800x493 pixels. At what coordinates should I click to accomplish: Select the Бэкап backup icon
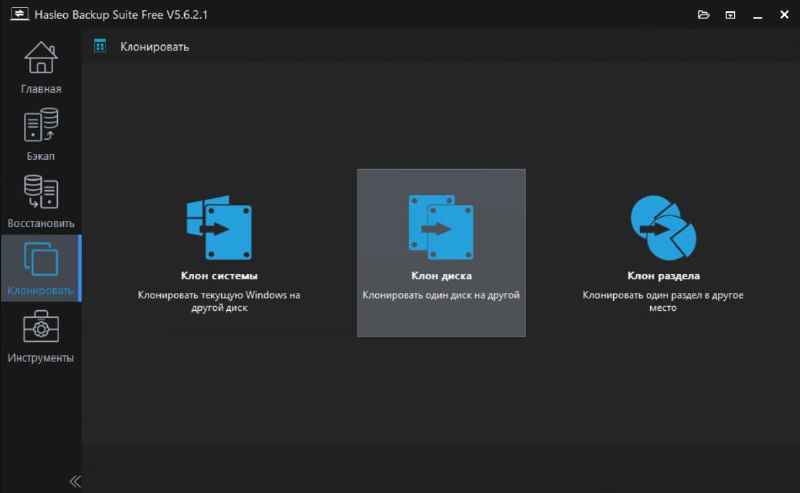click(x=40, y=126)
